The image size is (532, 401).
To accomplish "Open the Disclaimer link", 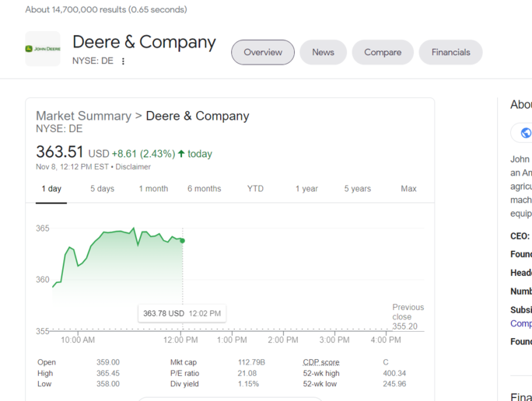I will tap(133, 167).
